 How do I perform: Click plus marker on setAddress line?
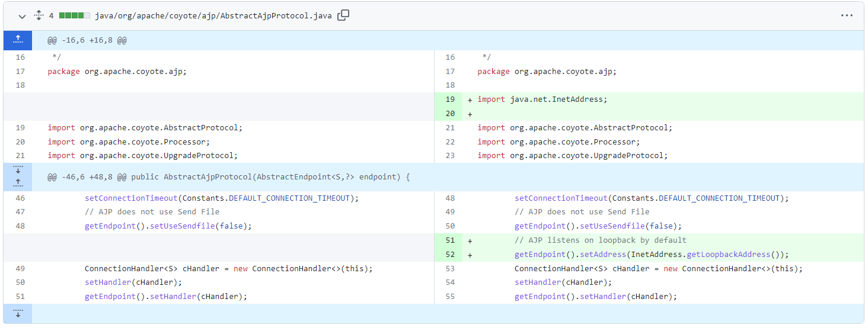[x=470, y=255]
